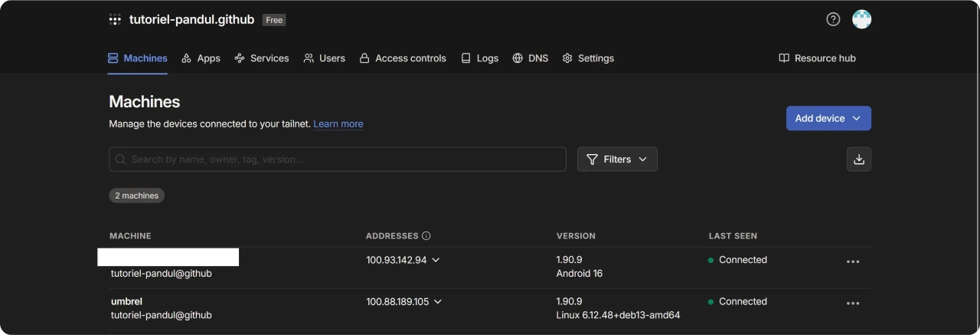The width and height of the screenshot is (980, 335).
Task: Open three-dot menu for Android machine
Action: 852,261
